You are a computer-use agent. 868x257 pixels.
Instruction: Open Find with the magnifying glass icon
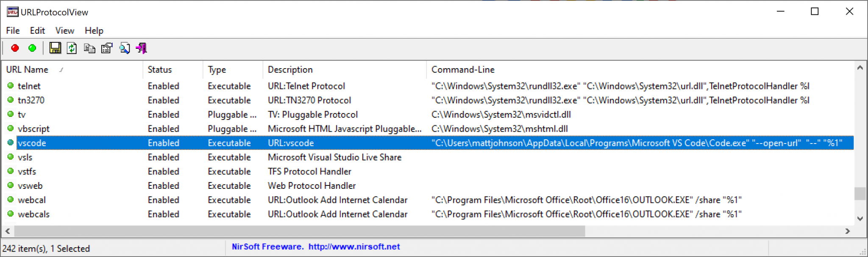pyautogui.click(x=124, y=48)
